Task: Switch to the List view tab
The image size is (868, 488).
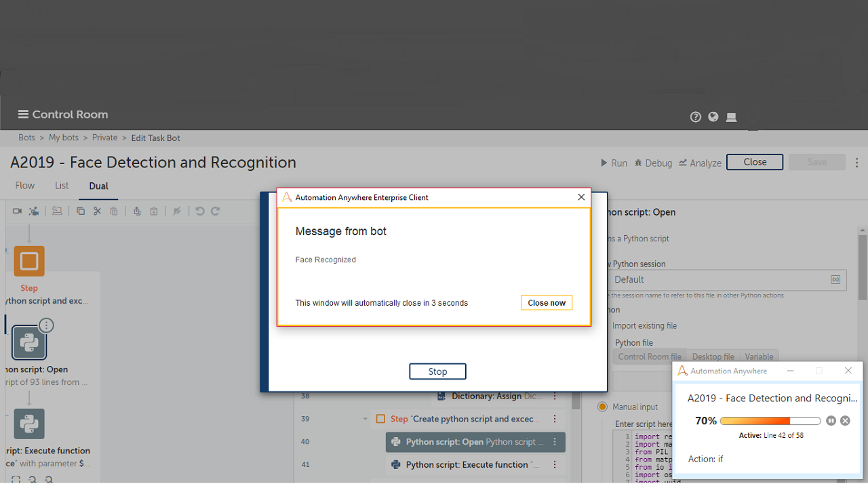Action: tap(62, 186)
